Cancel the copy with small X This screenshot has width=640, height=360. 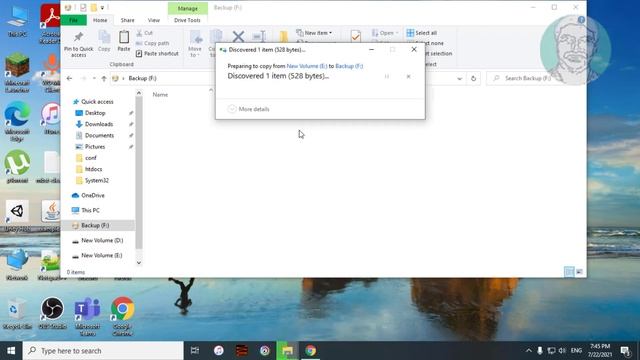pyautogui.click(x=408, y=76)
